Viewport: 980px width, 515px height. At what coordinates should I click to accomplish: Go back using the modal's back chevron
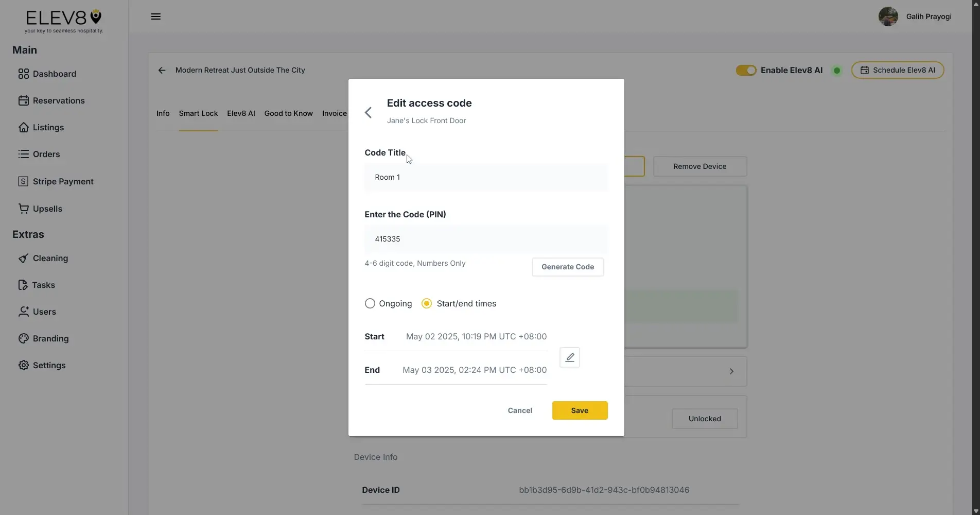pos(368,113)
